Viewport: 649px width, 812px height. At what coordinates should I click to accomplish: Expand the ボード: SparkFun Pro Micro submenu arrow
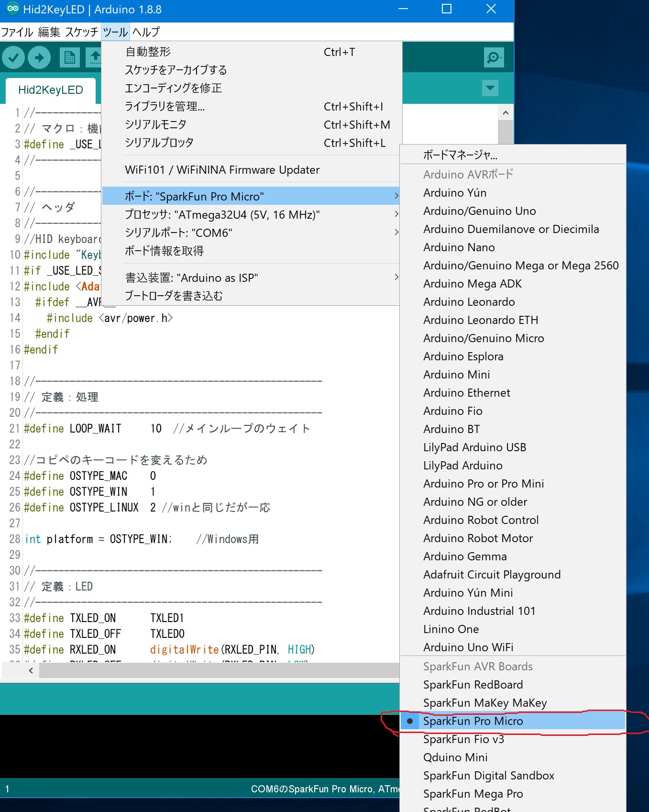[396, 196]
